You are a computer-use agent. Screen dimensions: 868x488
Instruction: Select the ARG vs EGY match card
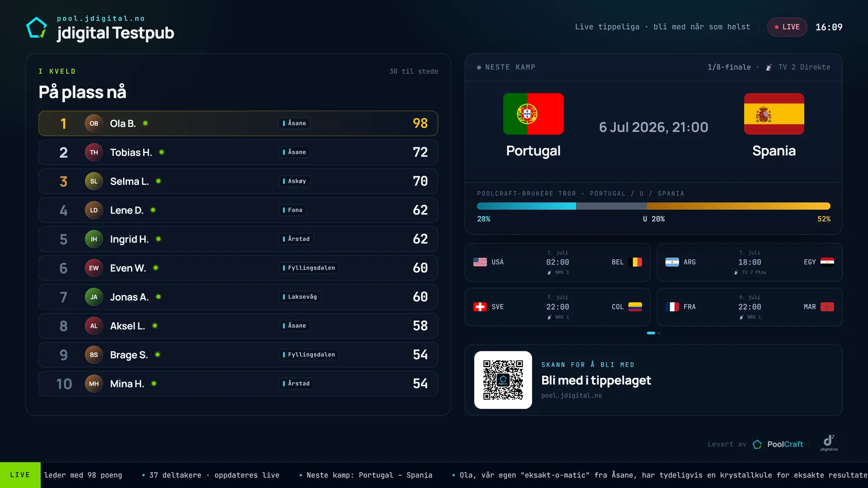750,262
